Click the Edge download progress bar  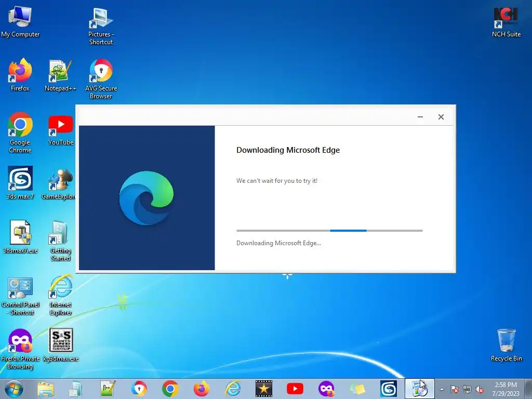click(329, 231)
